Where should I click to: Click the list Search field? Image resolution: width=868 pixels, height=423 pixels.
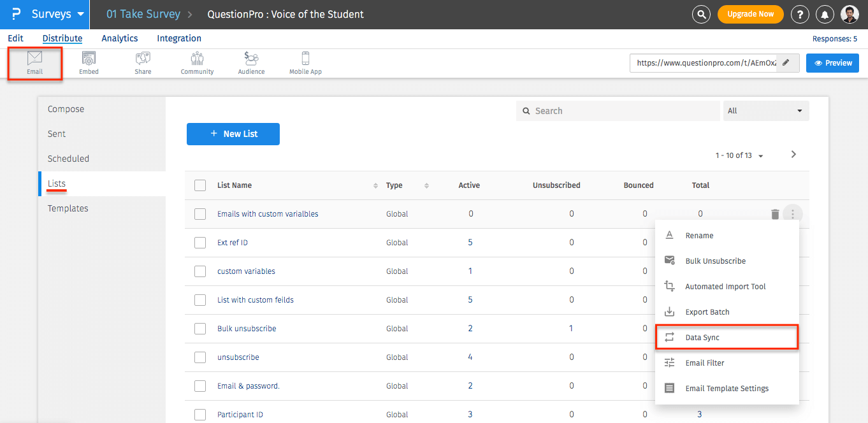tap(618, 111)
